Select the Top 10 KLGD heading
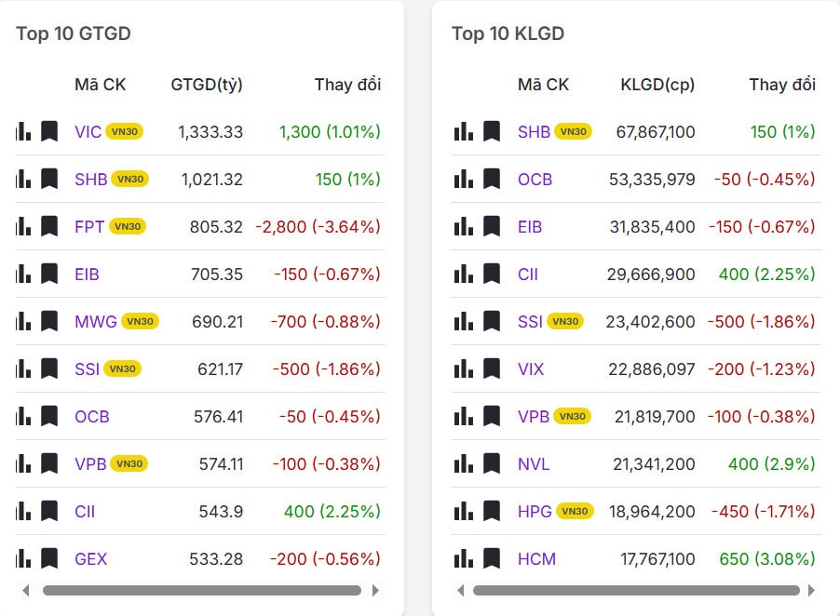 (507, 33)
